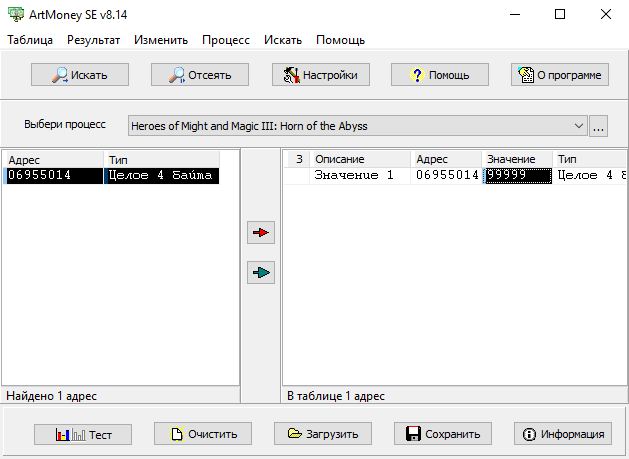Maximize the ArtMoney window
This screenshot has height=459, width=629.
[560, 14]
